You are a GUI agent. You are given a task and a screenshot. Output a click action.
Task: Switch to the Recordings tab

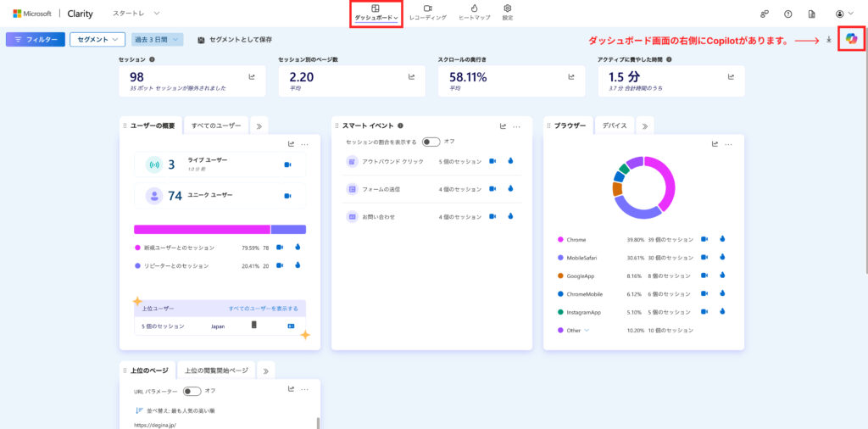click(427, 13)
